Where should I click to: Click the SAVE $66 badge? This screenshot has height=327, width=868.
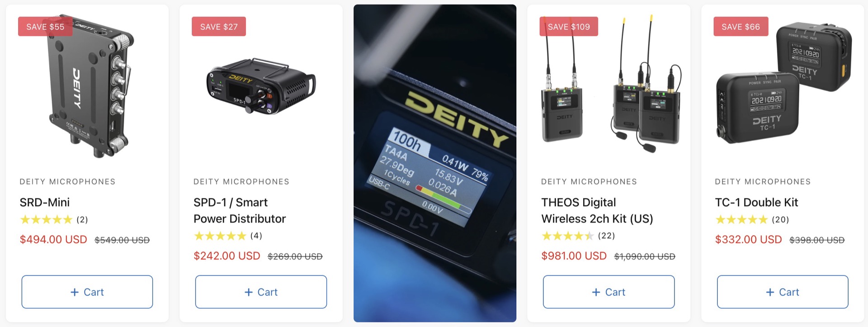click(x=741, y=27)
